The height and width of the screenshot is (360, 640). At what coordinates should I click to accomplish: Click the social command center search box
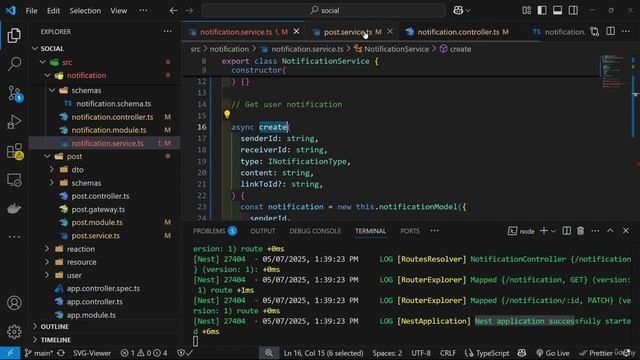point(323,11)
